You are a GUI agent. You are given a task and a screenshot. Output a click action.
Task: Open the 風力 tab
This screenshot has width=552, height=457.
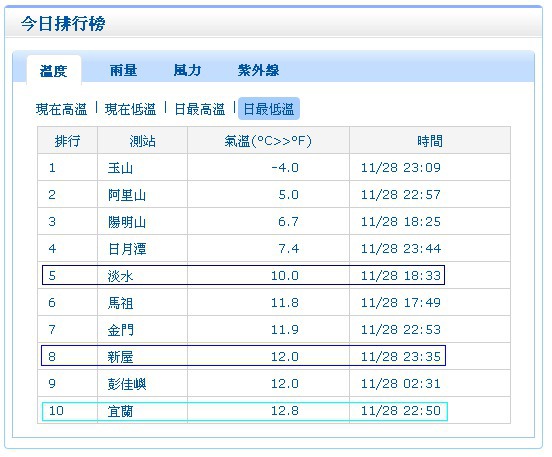[x=187, y=70]
